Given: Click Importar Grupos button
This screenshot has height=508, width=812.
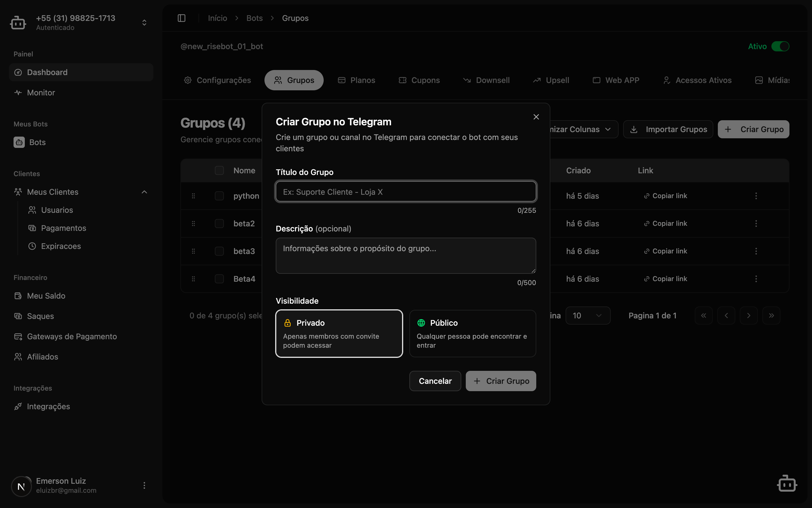Looking at the screenshot, I should coord(668,129).
